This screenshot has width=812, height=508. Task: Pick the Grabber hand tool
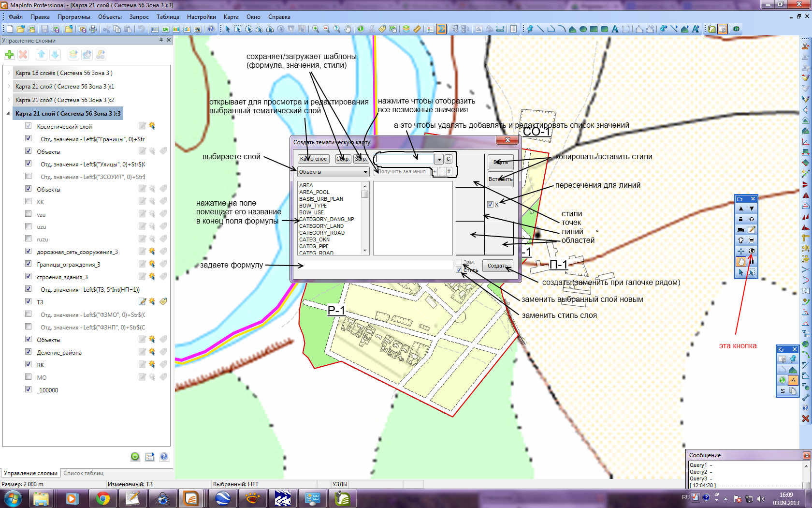point(348,29)
